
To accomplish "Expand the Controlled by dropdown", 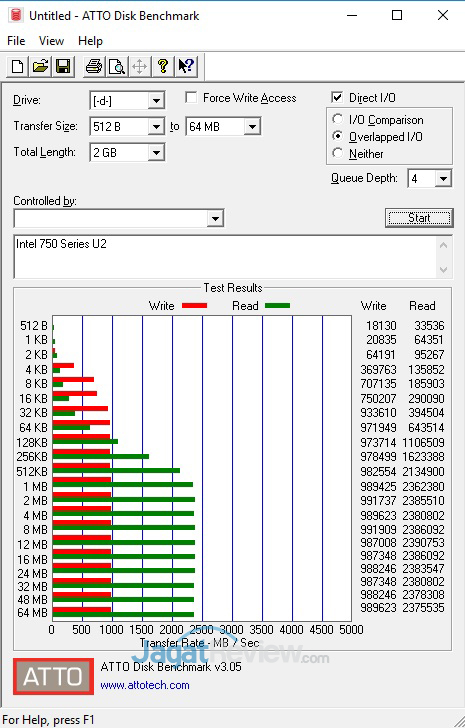I will pyautogui.click(x=215, y=219).
